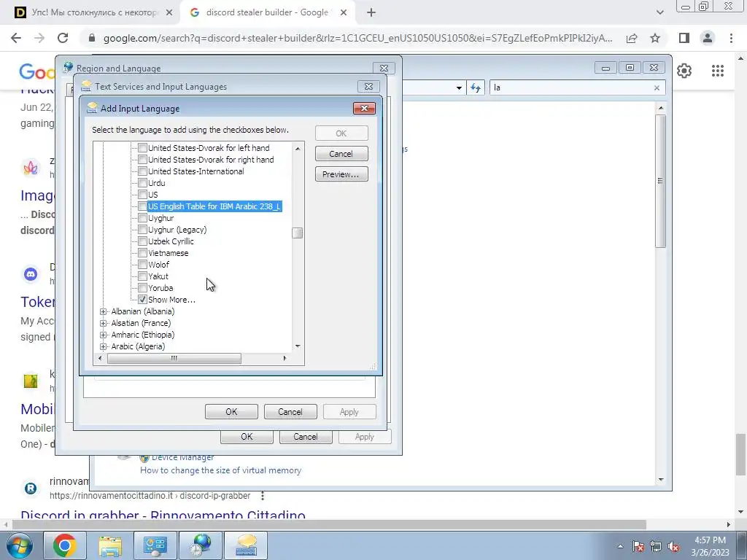Open Windows Start menu

(x=18, y=545)
